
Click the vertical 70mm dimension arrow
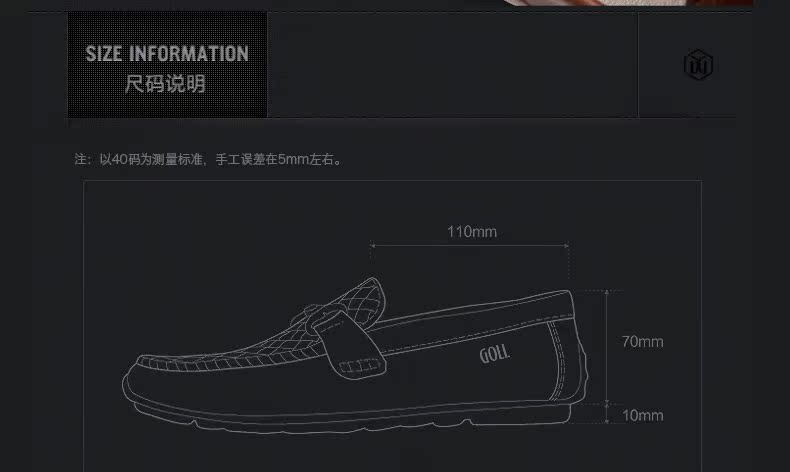click(607, 347)
